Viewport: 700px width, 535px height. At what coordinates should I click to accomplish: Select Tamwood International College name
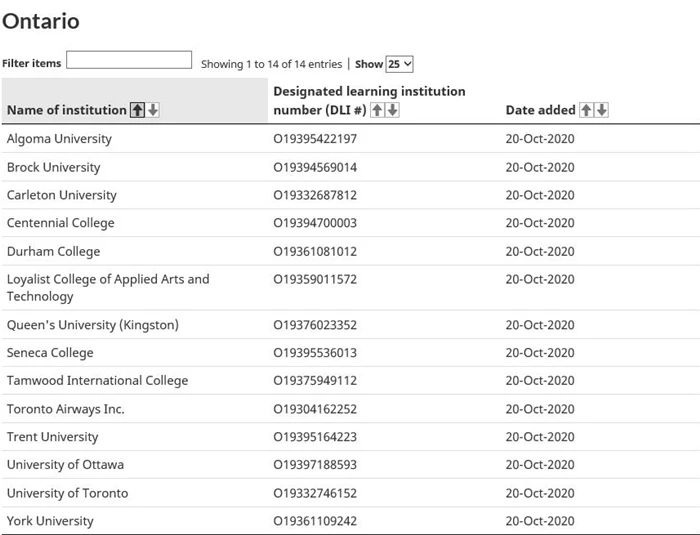tap(97, 380)
